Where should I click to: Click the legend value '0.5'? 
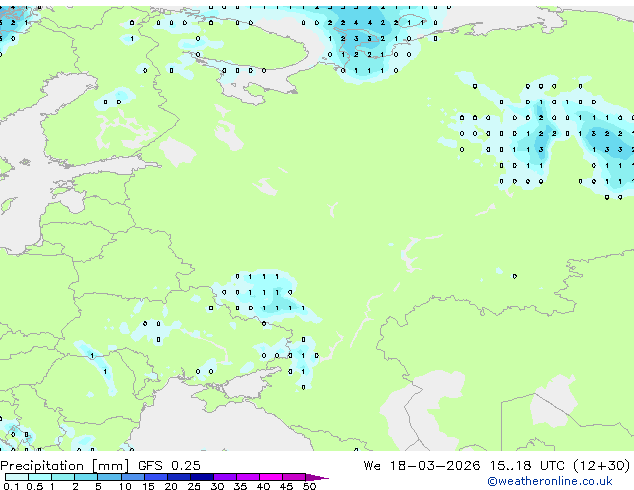(35, 486)
